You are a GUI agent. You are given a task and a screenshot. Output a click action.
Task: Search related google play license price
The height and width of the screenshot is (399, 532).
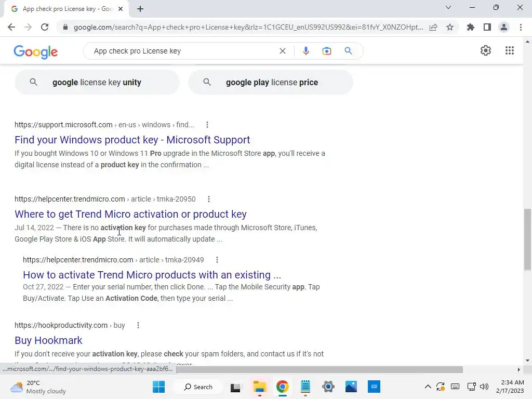271,82
